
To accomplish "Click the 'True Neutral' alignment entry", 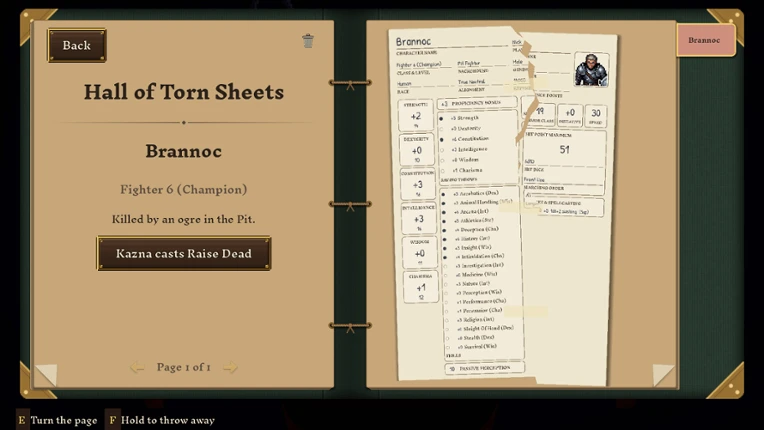I will click(471, 82).
